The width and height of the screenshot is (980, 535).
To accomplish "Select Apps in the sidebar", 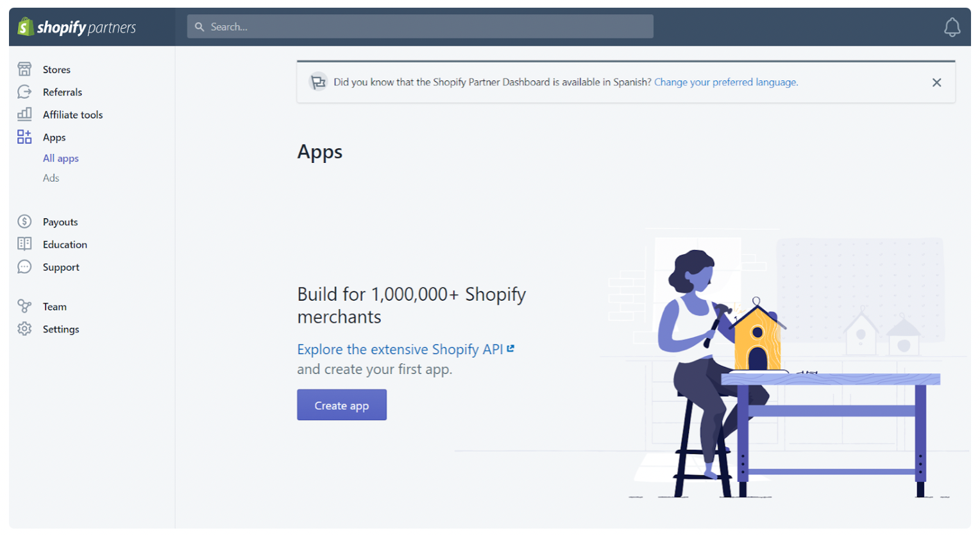I will 54,137.
